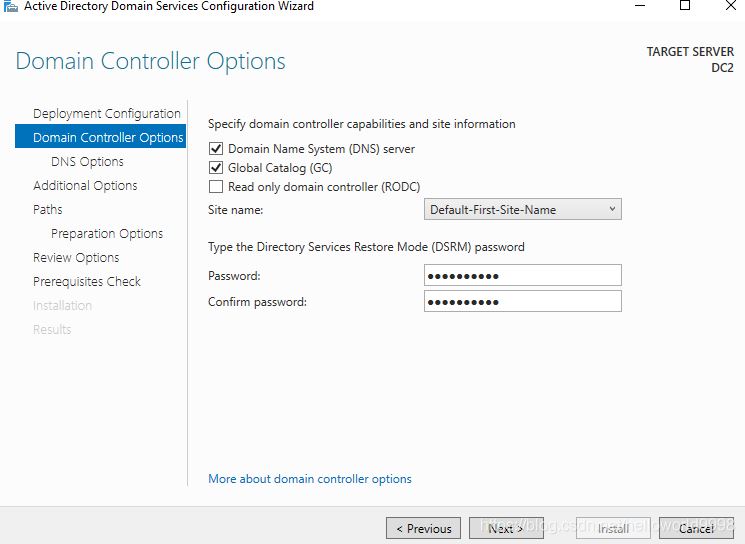The height and width of the screenshot is (544, 745).
Task: Open DNS Options step
Action: (x=87, y=162)
